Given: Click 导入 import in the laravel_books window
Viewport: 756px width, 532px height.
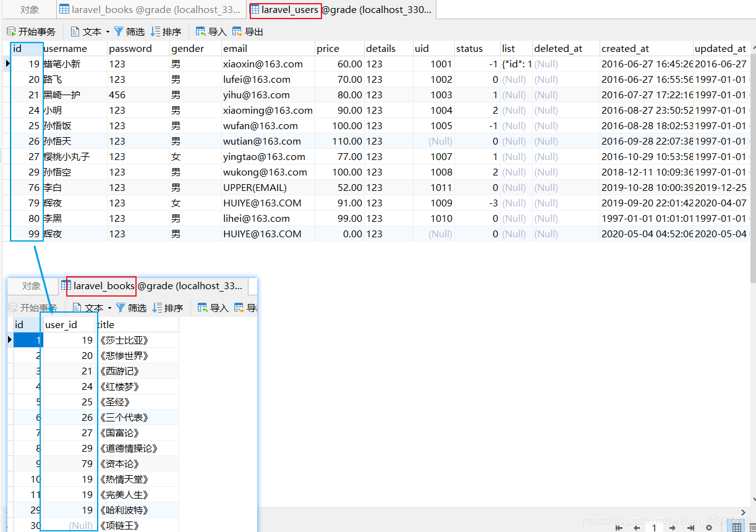Looking at the screenshot, I should coord(213,308).
